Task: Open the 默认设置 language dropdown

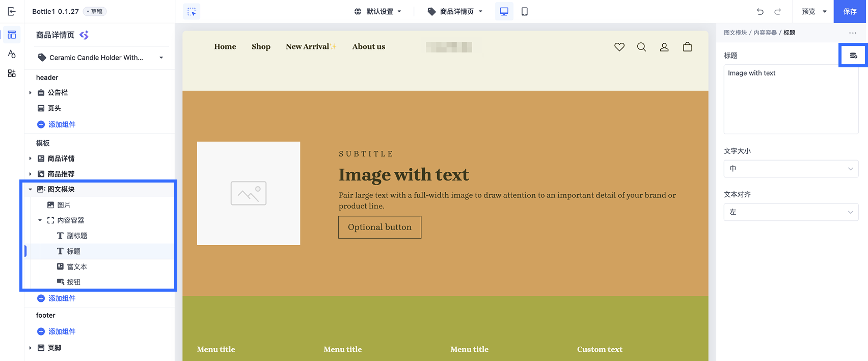Action: click(x=378, y=11)
